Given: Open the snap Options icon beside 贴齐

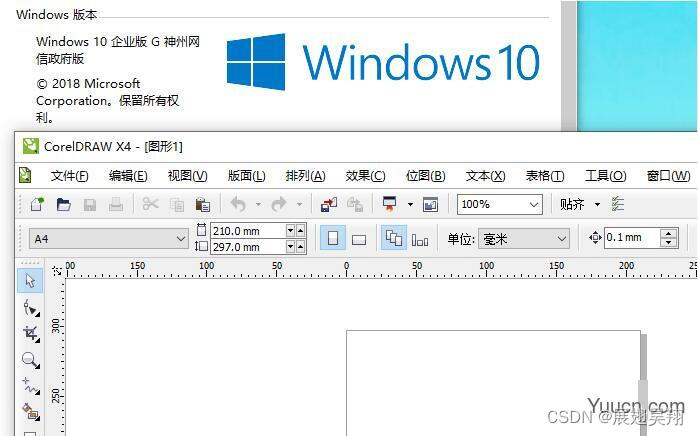Looking at the screenshot, I should [618, 204].
